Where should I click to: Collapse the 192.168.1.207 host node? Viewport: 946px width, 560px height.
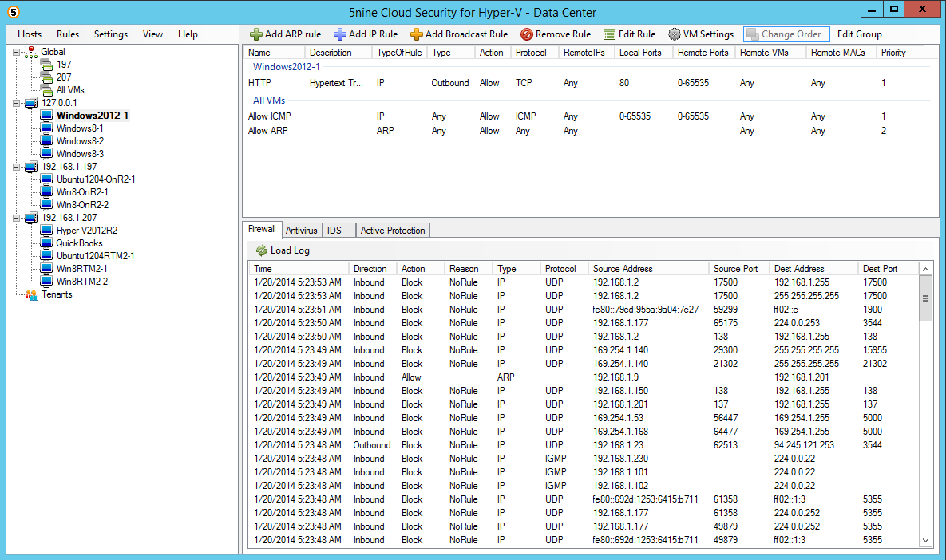pyautogui.click(x=18, y=218)
